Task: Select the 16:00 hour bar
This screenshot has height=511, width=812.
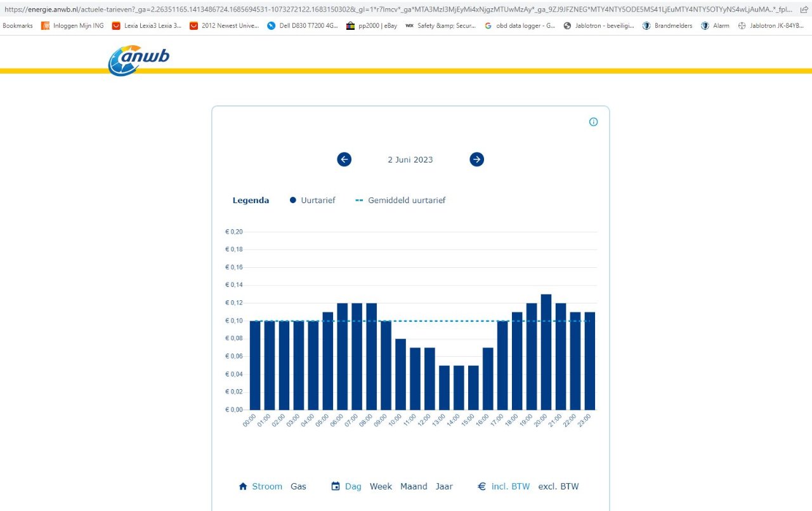Action: (488, 378)
